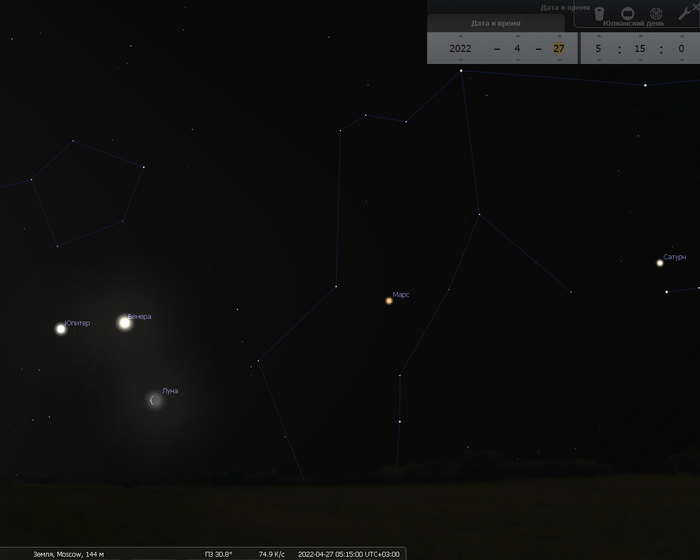700x560 pixels.
Task: Click the month field 4
Action: coord(517,48)
